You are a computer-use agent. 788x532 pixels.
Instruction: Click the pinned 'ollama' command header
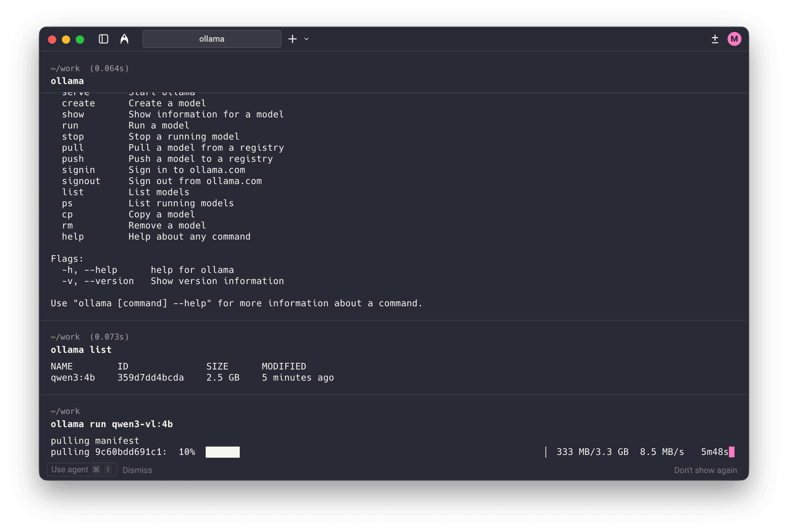(67, 81)
